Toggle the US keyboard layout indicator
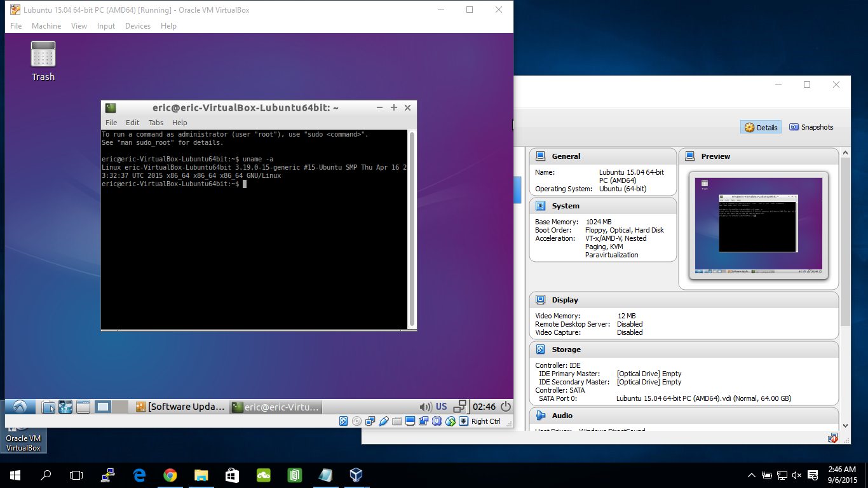 click(x=441, y=406)
